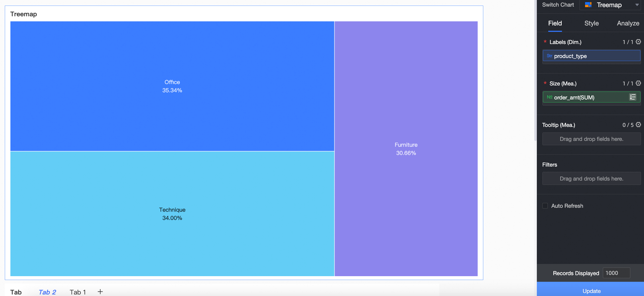Switch to Tab 1 at the bottom
Screen dimensions: 644x296
click(x=78, y=292)
